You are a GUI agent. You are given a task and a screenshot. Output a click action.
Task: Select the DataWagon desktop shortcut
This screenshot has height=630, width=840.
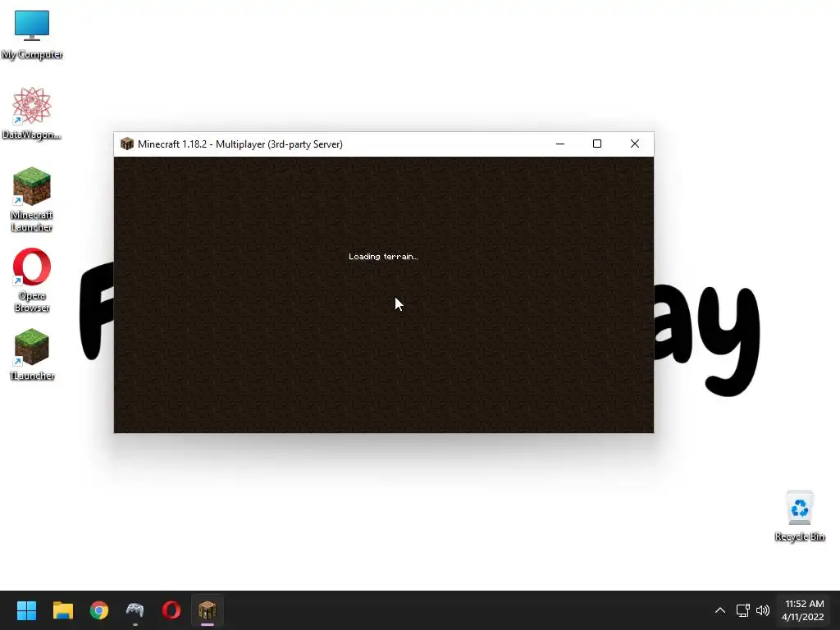(32, 113)
